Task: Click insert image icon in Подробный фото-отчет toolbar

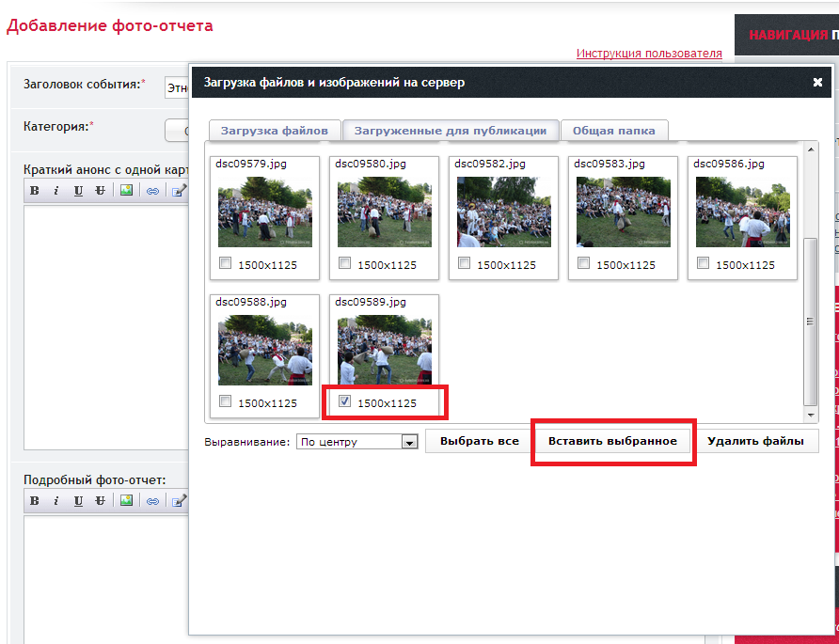Action: click(x=126, y=500)
